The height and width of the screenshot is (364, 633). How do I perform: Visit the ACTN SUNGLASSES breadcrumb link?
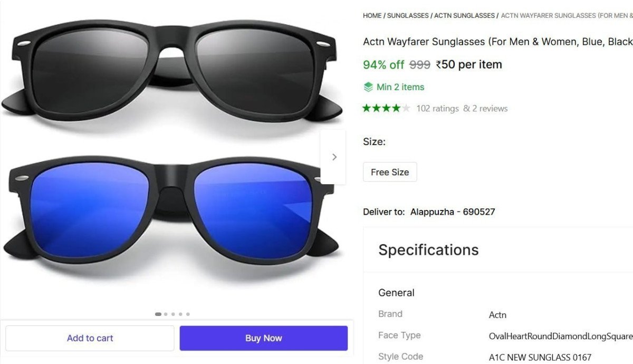click(x=464, y=15)
